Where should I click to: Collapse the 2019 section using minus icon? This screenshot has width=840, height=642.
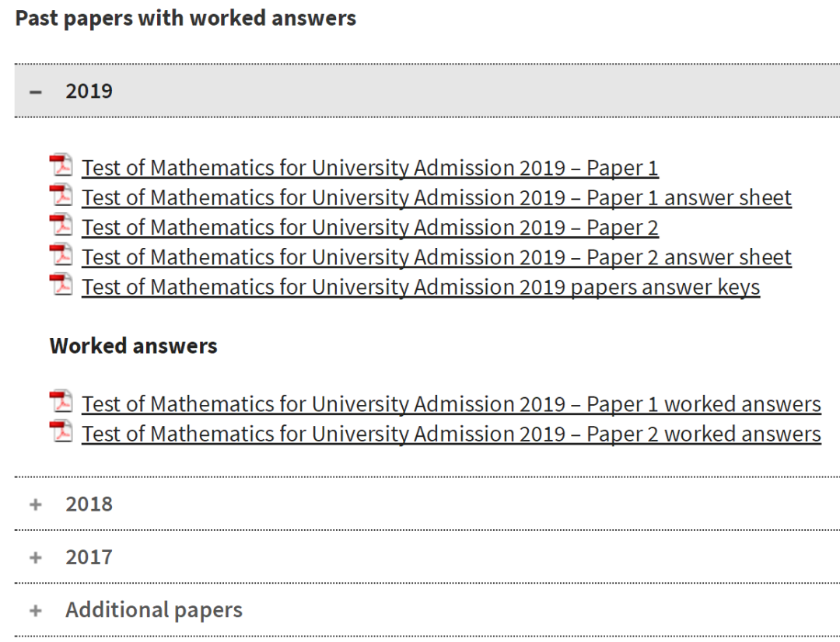click(35, 92)
